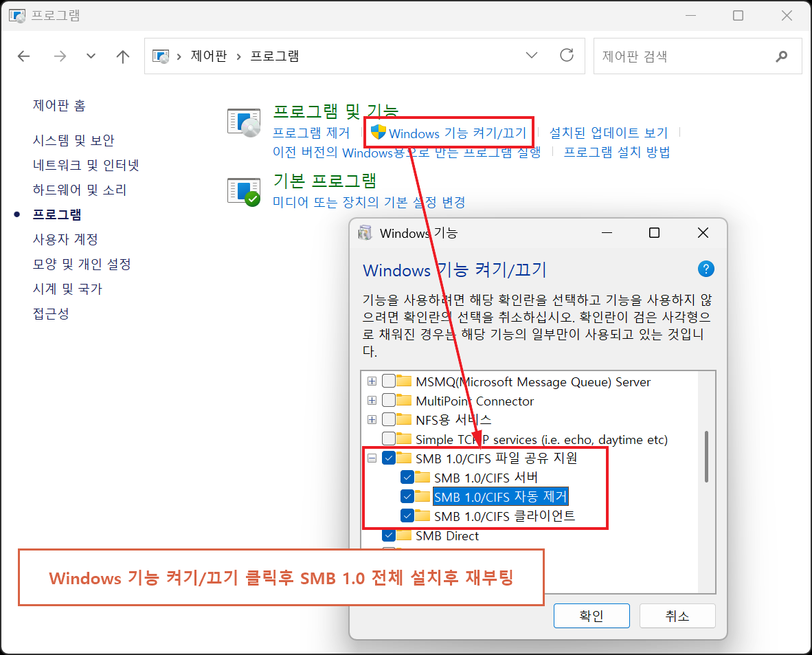
Task: Minimize the Windows 기능 dialog
Action: coord(607,233)
